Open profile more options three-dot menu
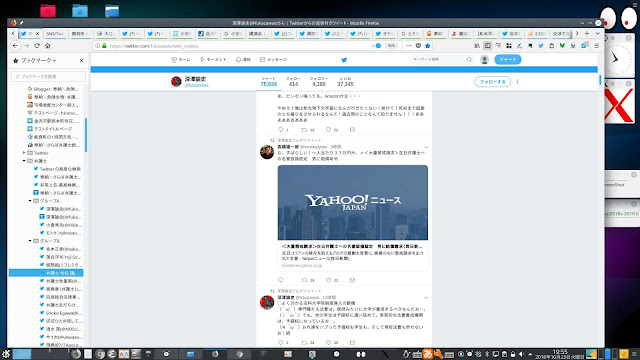Image resolution: width=640 pixels, height=360 pixels. (x=518, y=82)
